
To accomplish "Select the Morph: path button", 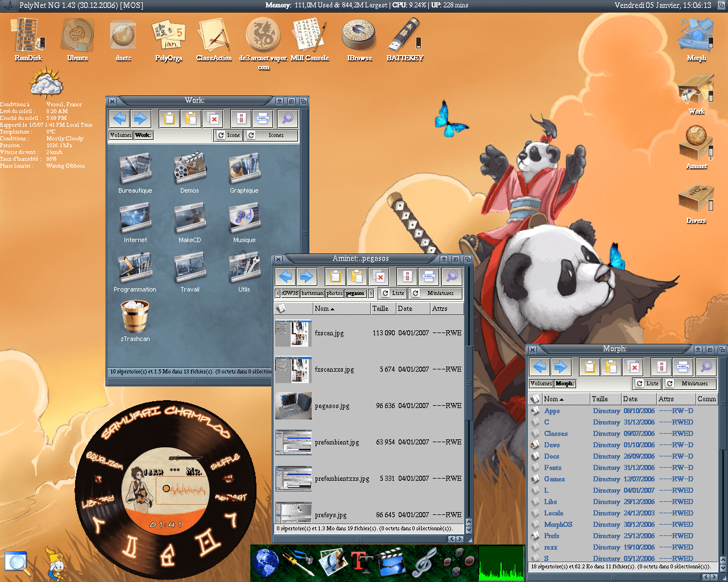I will click(565, 384).
